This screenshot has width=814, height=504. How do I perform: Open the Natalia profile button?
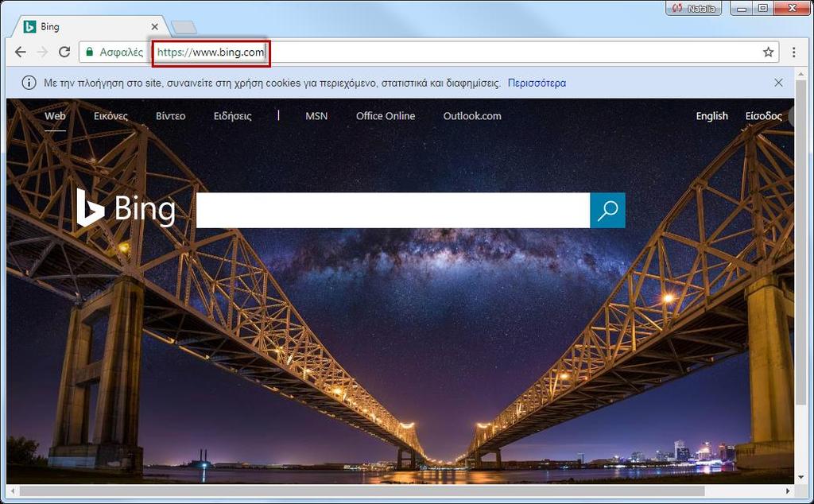693,8
